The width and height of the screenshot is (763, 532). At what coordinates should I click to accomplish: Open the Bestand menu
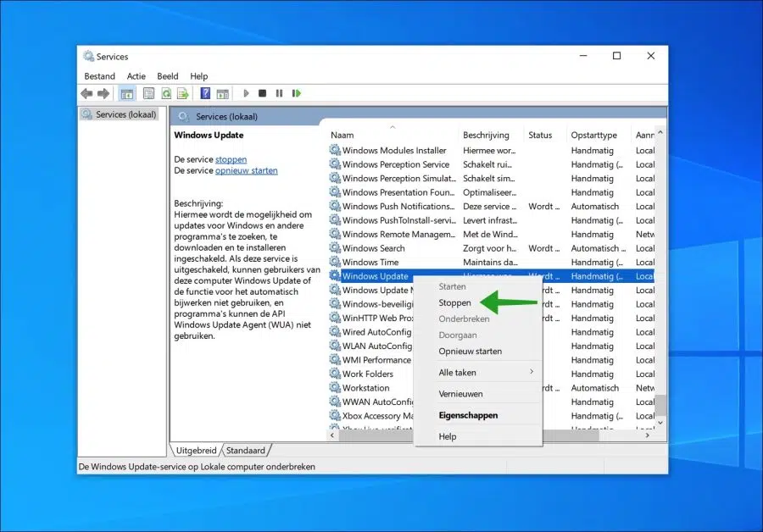click(100, 76)
